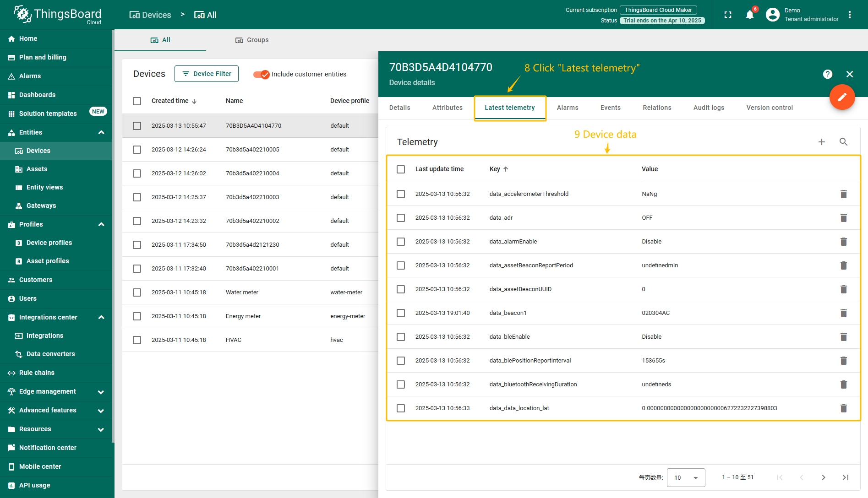Delete the data_beacon1 telemetry entry

[x=843, y=313]
